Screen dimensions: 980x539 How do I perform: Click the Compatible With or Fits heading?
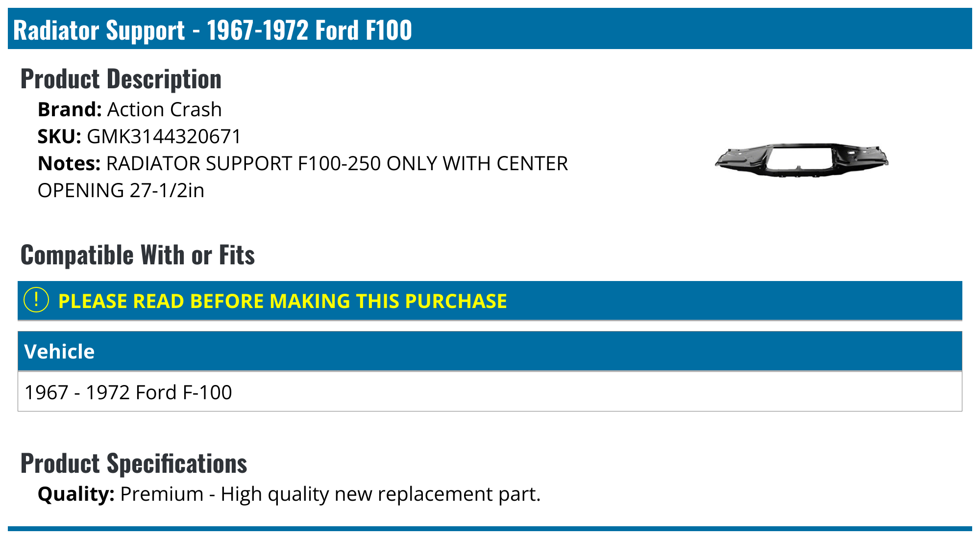(138, 255)
